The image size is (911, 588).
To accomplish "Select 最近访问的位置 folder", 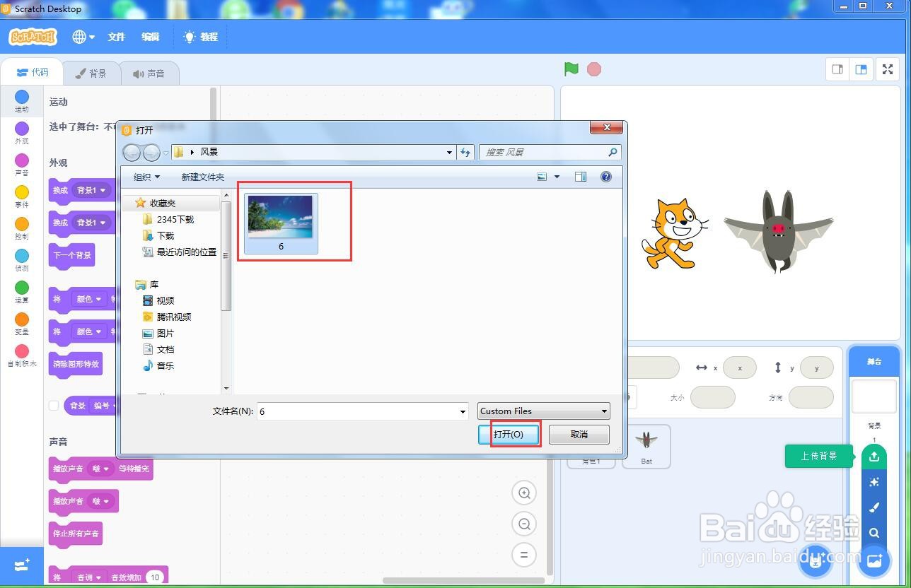I will coord(180,252).
